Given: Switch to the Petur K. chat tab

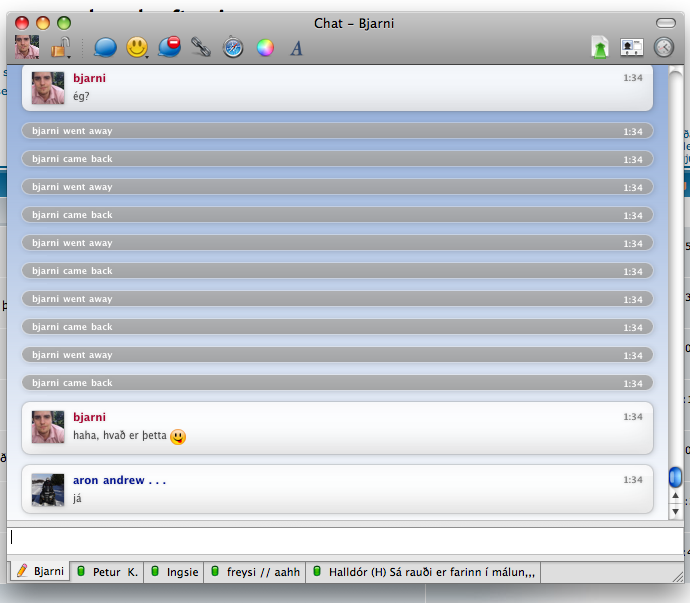Looking at the screenshot, I should click(x=108, y=572).
